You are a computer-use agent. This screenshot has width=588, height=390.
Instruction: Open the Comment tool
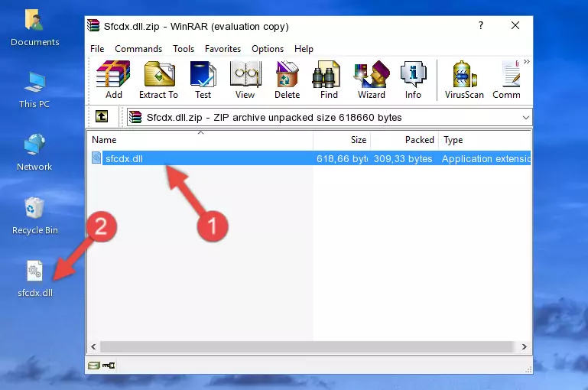pyautogui.click(x=507, y=80)
